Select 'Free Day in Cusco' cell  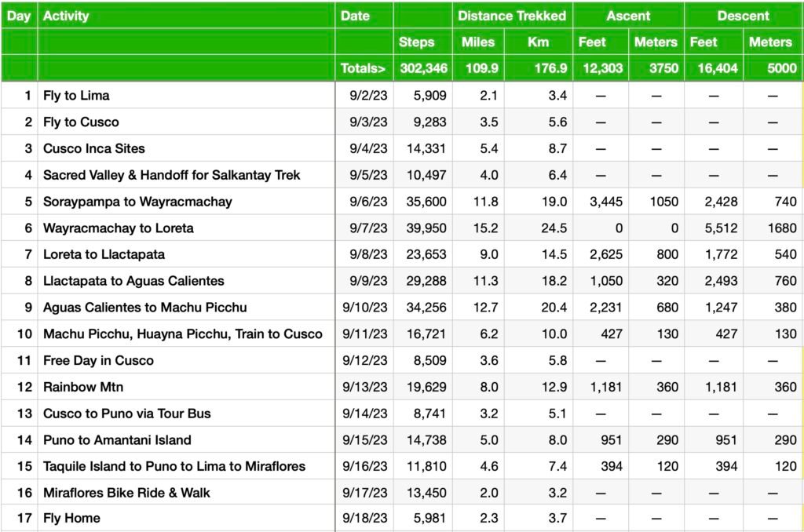tap(186, 360)
